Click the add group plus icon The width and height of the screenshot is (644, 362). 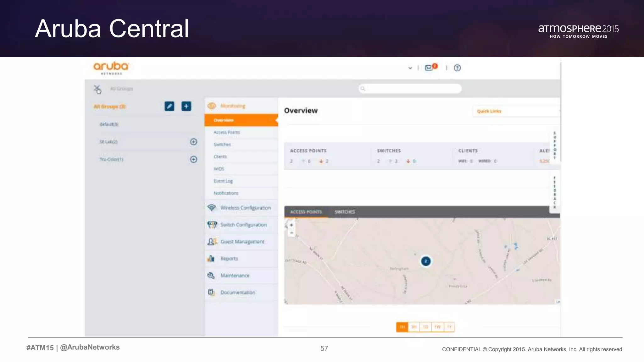pyautogui.click(x=186, y=106)
